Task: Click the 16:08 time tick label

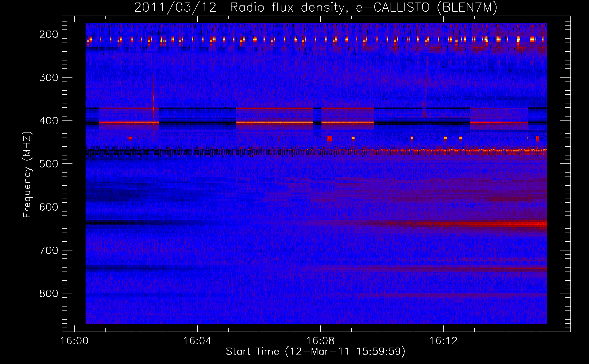Action: pyautogui.click(x=320, y=341)
